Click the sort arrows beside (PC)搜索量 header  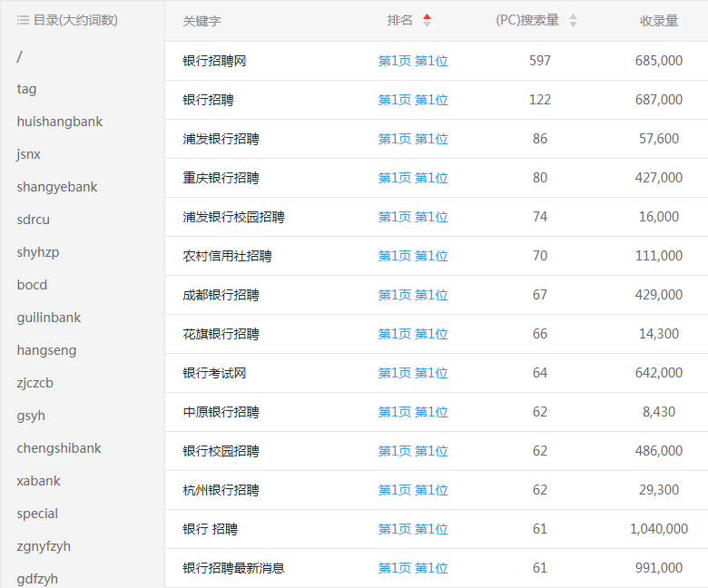click(x=573, y=21)
